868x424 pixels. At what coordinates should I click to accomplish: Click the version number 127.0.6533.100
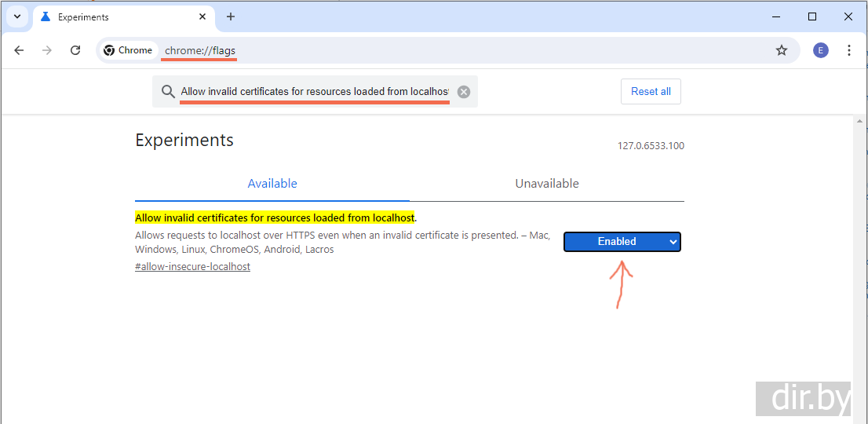(x=651, y=146)
